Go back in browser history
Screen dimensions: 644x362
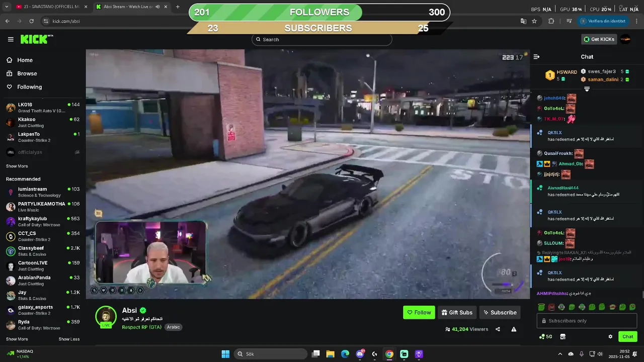click(7, 21)
